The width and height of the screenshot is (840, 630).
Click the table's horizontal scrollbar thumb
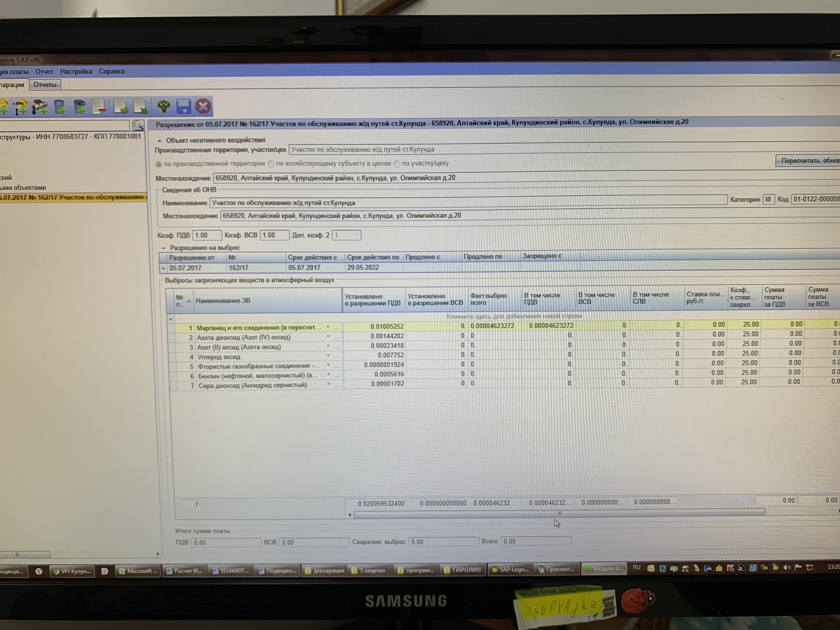[x=559, y=513]
